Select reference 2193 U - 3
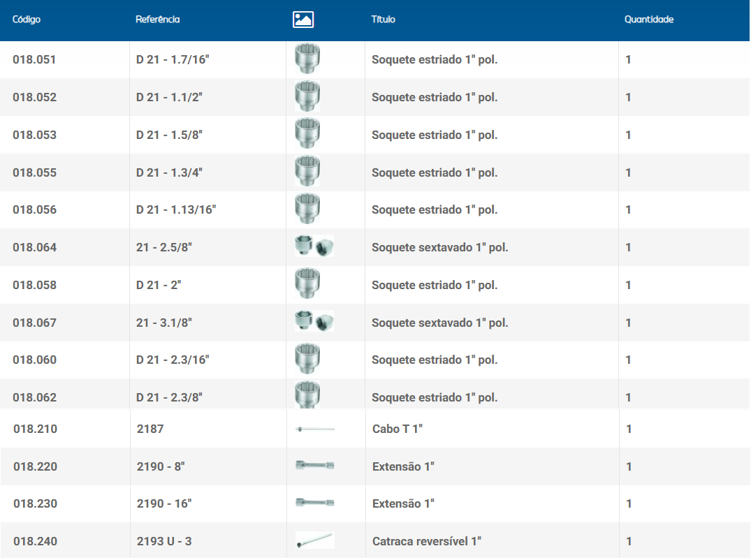This screenshot has width=751, height=560. (164, 541)
